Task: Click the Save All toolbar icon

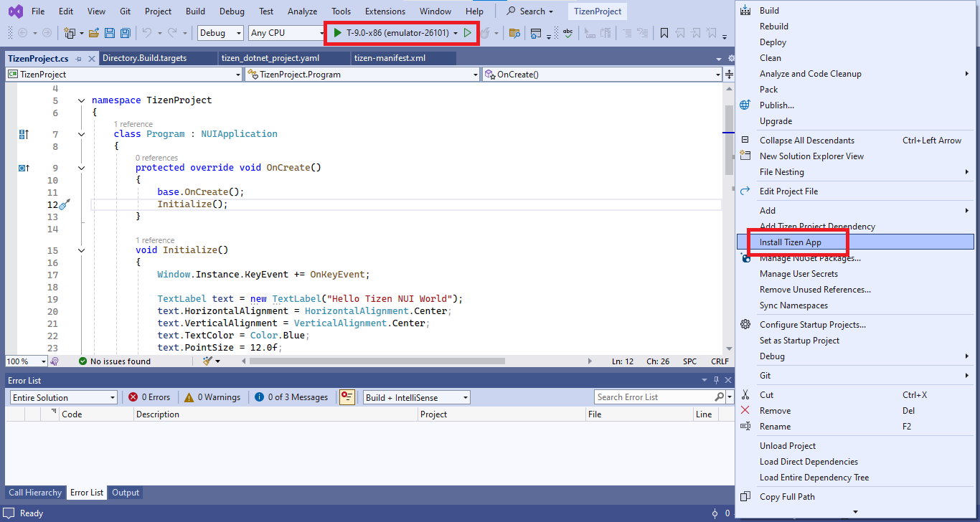Action: click(126, 33)
